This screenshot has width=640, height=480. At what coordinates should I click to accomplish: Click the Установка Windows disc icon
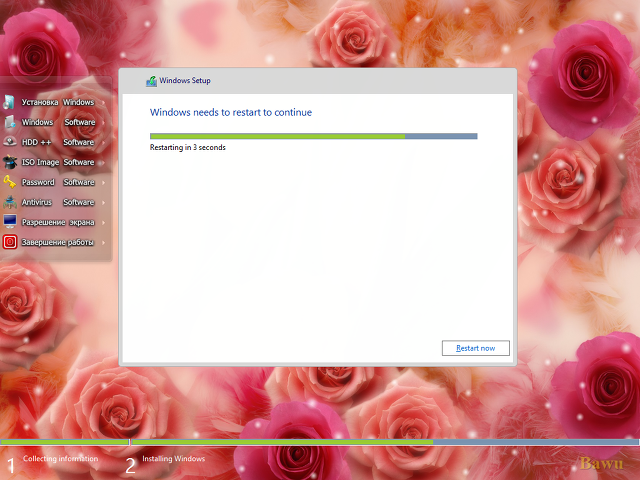pos(9,102)
